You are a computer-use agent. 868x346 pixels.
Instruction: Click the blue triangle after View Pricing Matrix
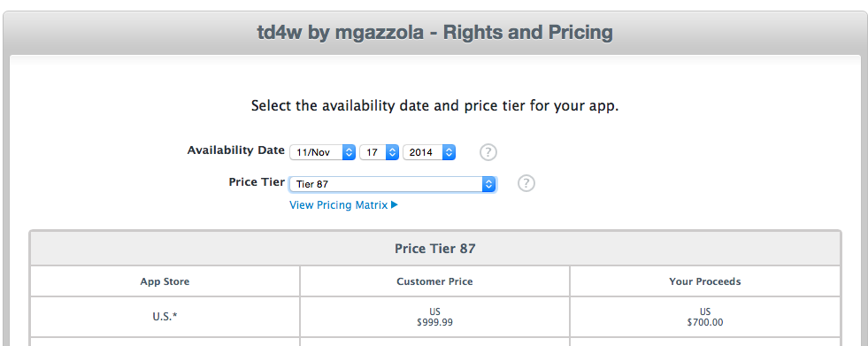tap(394, 204)
